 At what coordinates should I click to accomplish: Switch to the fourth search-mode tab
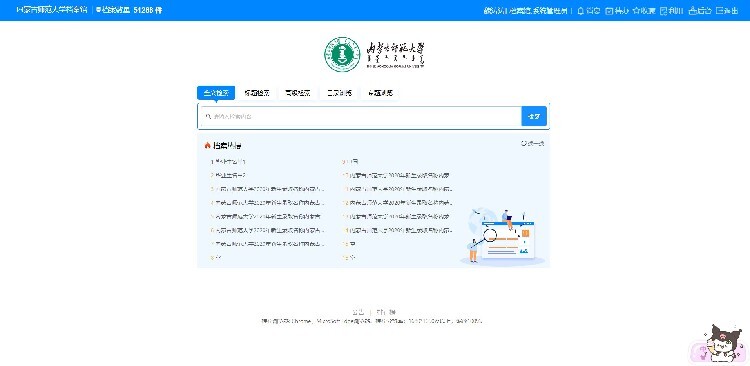339,93
